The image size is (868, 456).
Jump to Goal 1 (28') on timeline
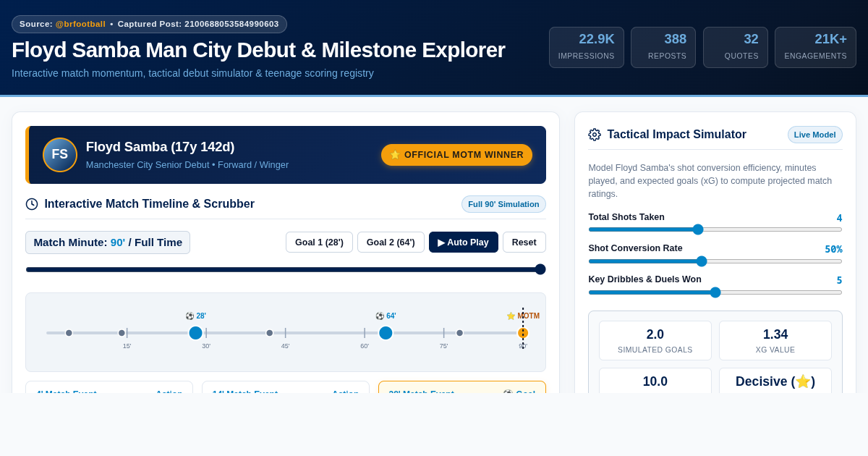tap(319, 242)
